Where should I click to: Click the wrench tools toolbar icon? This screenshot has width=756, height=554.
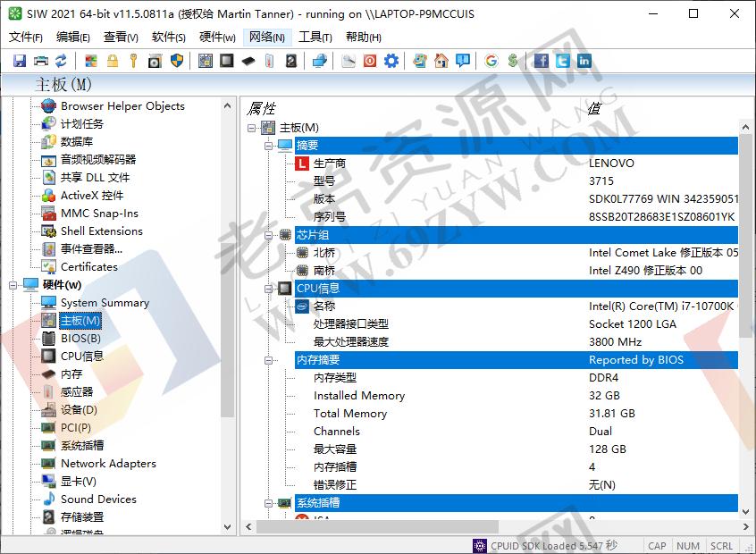349,61
